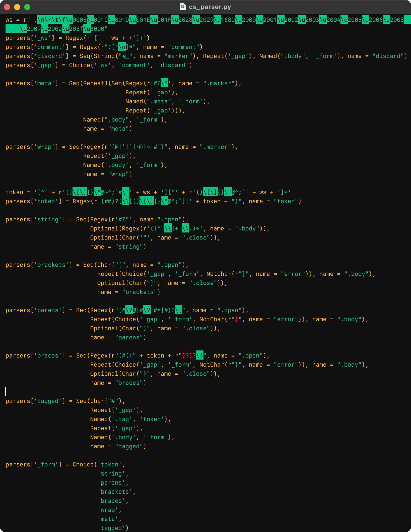Close the editor window with red button
411x532 pixels.
(x=7, y=7)
